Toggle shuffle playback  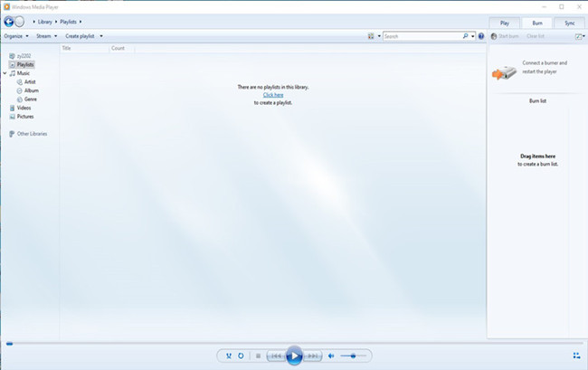tap(229, 356)
